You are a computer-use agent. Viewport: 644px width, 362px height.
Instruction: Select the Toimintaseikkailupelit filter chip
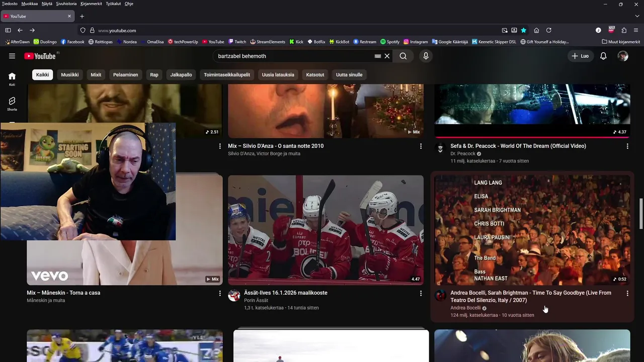click(227, 75)
